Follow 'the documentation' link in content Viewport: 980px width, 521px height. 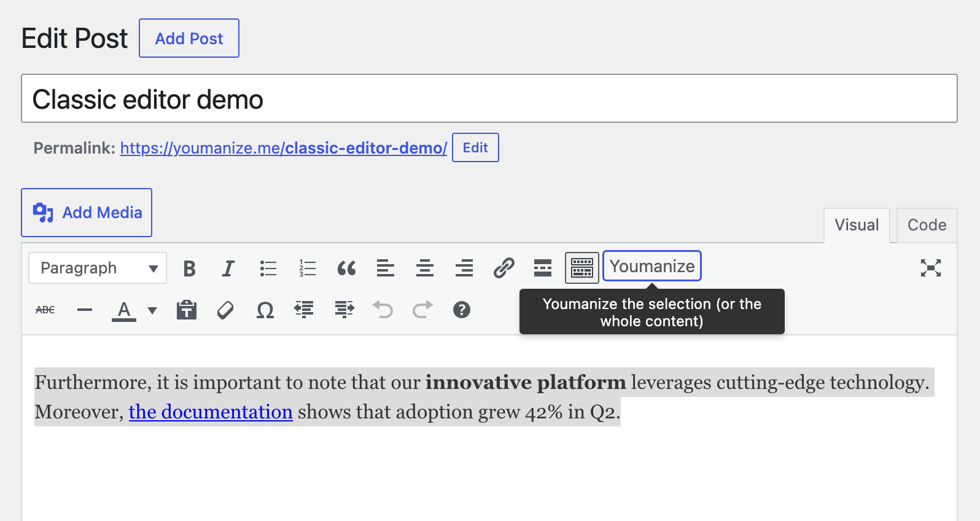[211, 412]
